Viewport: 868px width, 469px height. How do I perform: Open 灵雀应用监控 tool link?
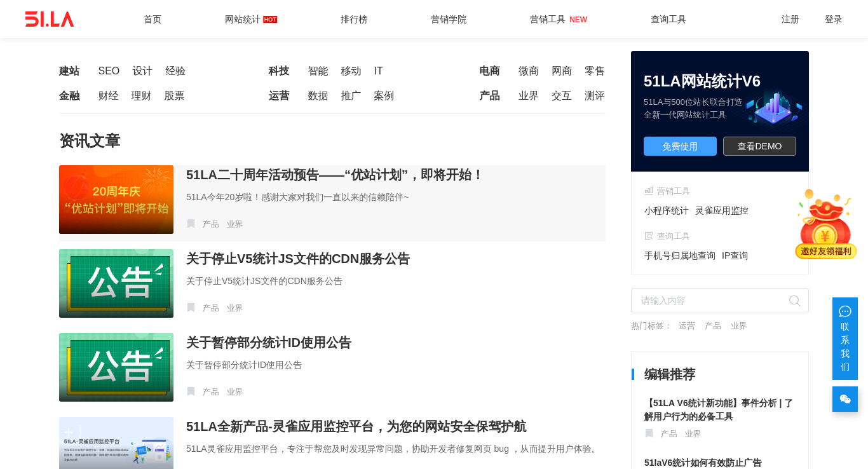click(722, 210)
